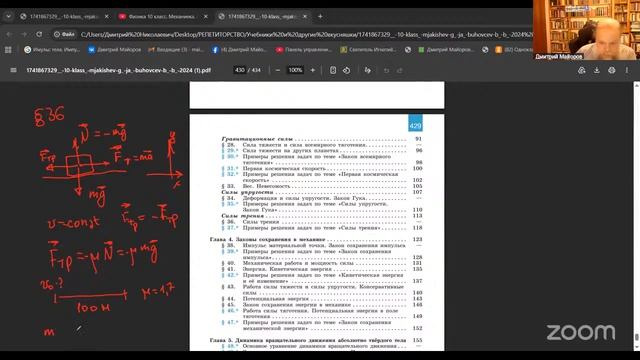This screenshot has width=640, height=360.
Task: Click the PDF scrollbar up arrow
Action: [636, 85]
